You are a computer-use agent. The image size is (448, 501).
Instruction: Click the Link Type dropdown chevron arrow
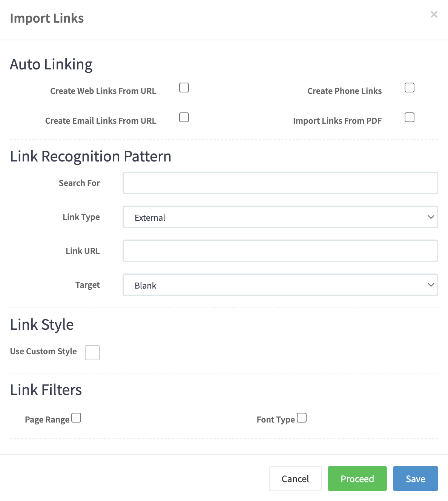[x=431, y=217]
